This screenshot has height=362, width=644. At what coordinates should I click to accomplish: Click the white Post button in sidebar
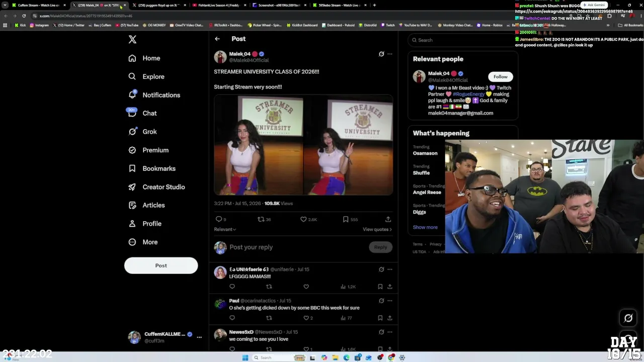coord(161,265)
